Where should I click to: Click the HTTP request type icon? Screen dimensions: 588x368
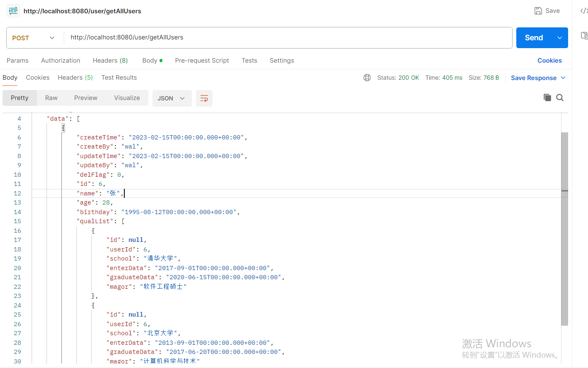click(13, 11)
